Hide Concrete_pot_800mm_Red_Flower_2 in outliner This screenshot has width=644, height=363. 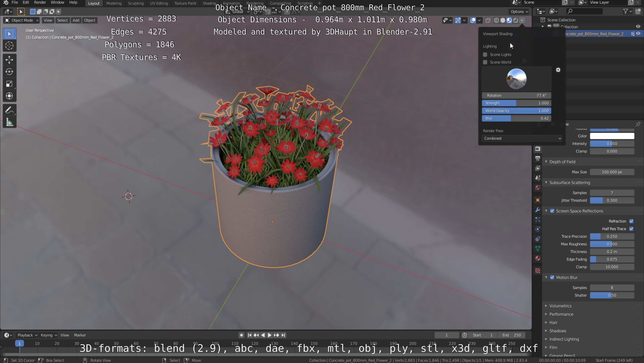tap(638, 34)
